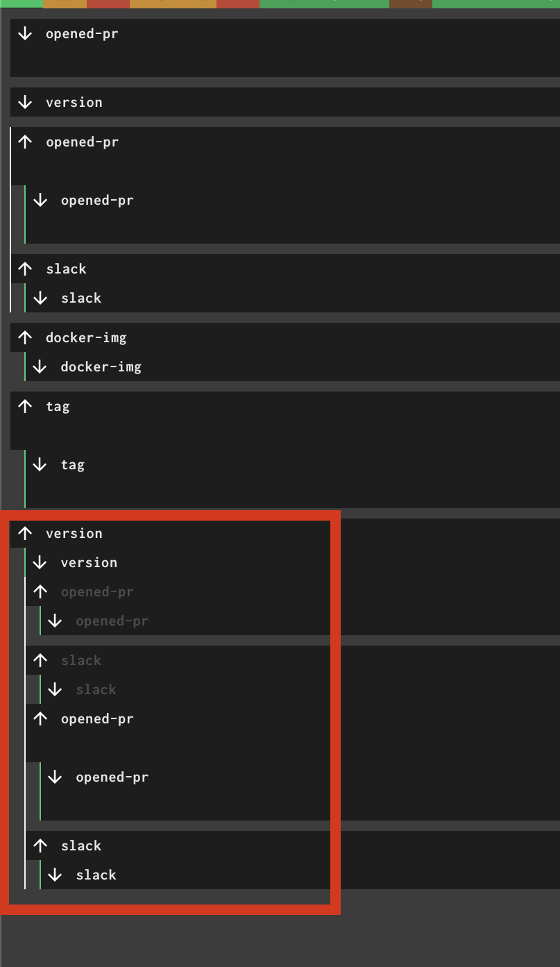Viewport: 560px width, 967px height.
Task: Click the download arrow beside docker-img
Action: [x=40, y=366]
